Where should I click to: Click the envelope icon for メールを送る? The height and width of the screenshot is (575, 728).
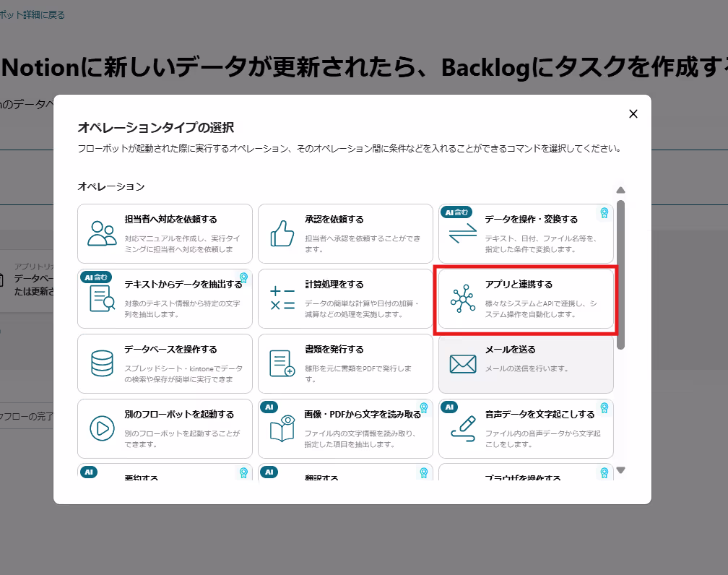[463, 363]
